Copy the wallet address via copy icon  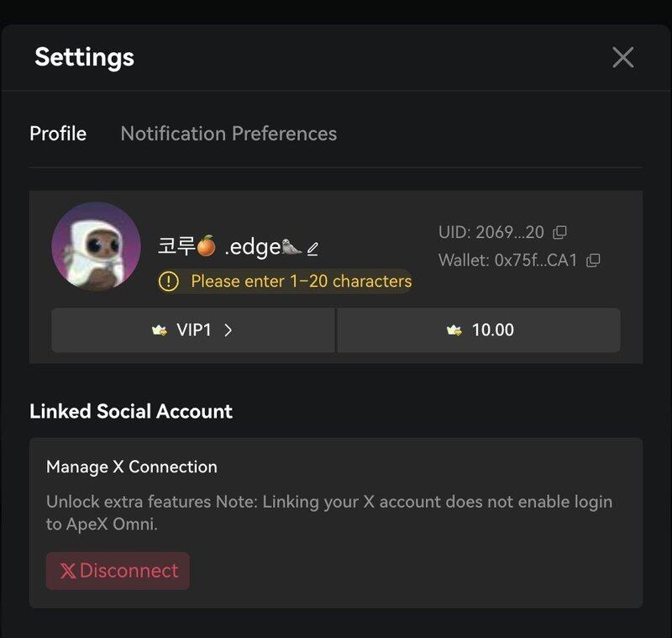[x=593, y=261]
